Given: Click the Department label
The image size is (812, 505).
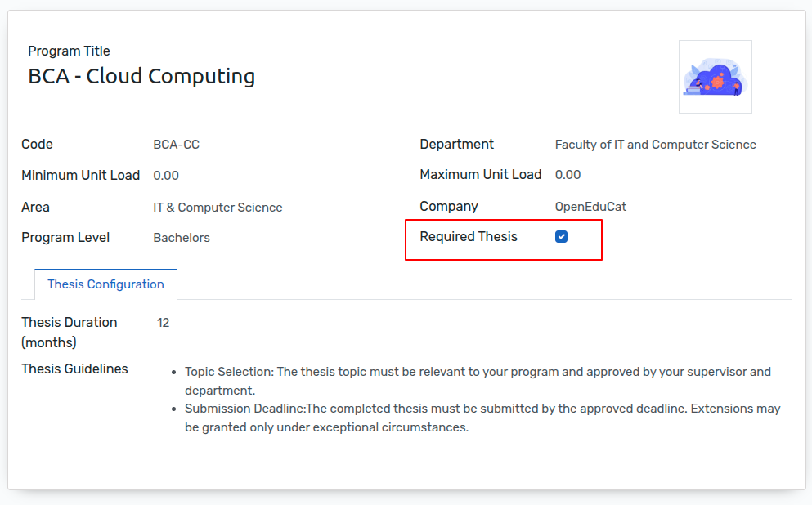Looking at the screenshot, I should pos(456,144).
